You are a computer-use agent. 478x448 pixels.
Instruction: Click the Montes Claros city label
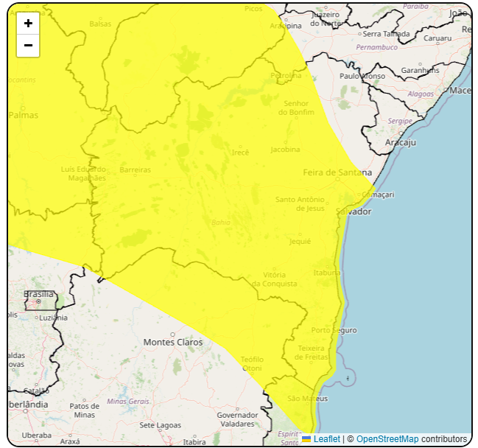[173, 342]
